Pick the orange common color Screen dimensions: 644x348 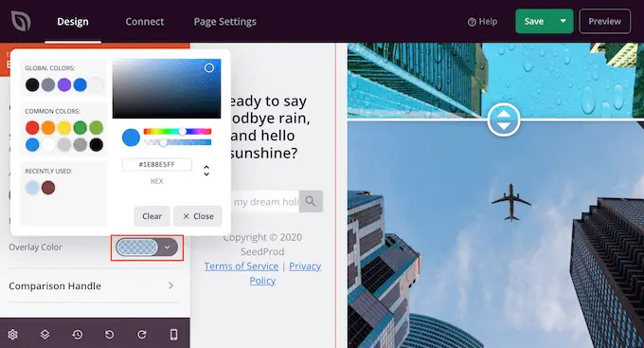point(48,127)
